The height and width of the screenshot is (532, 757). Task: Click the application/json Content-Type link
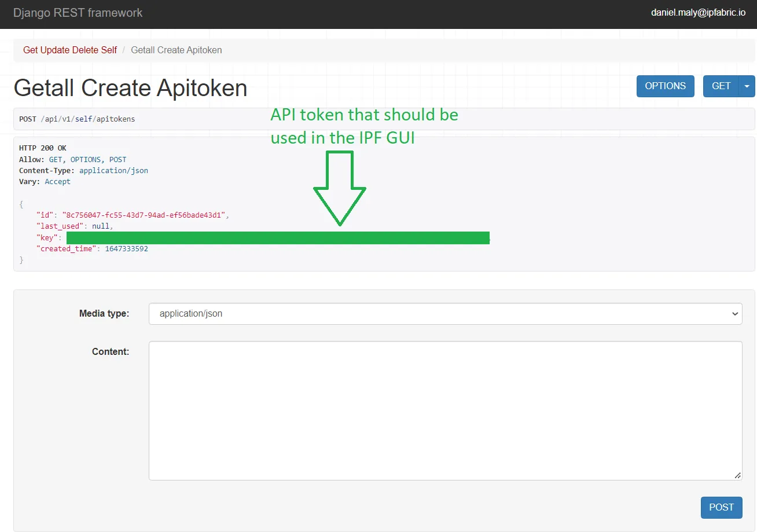(113, 170)
